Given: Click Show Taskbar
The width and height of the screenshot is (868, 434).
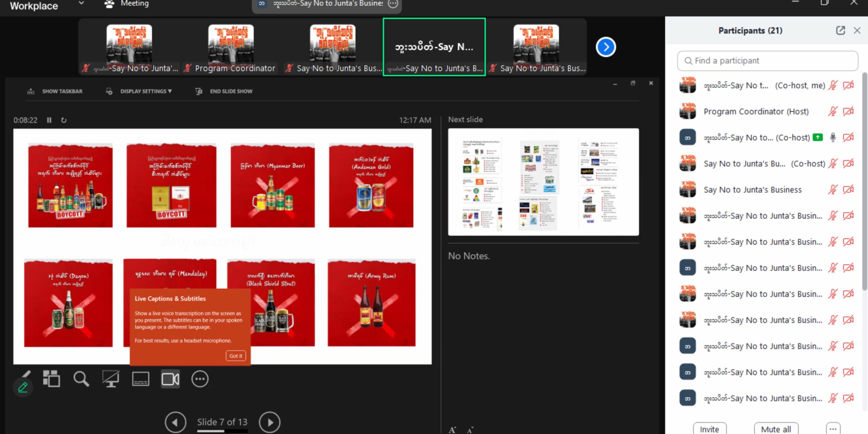Looking at the screenshot, I should [55, 91].
